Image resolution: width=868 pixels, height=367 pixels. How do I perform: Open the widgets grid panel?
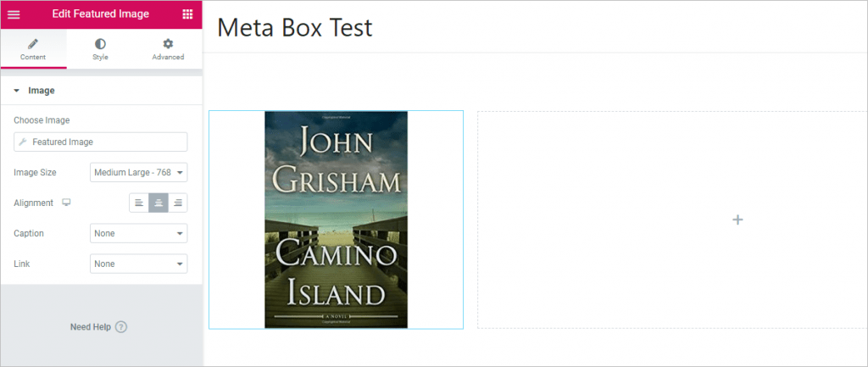click(x=187, y=14)
